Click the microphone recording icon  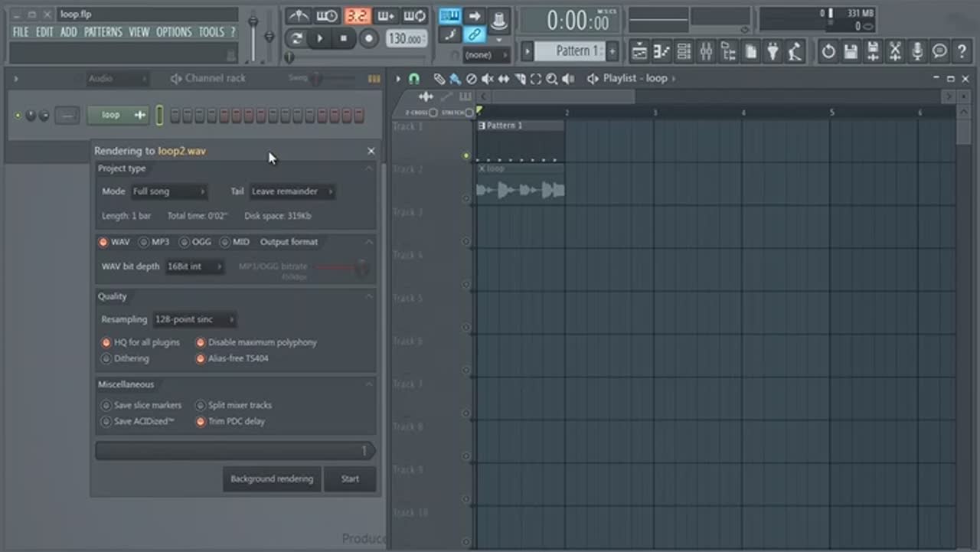(917, 51)
